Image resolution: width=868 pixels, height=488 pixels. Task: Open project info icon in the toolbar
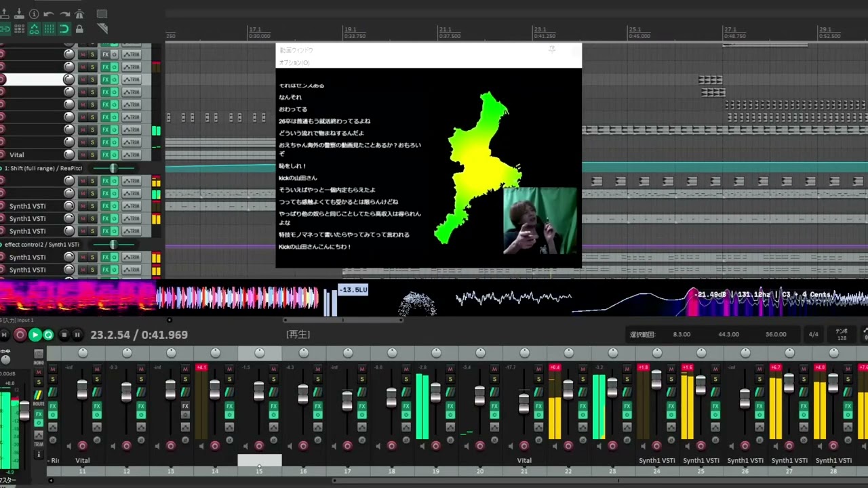tap(34, 14)
